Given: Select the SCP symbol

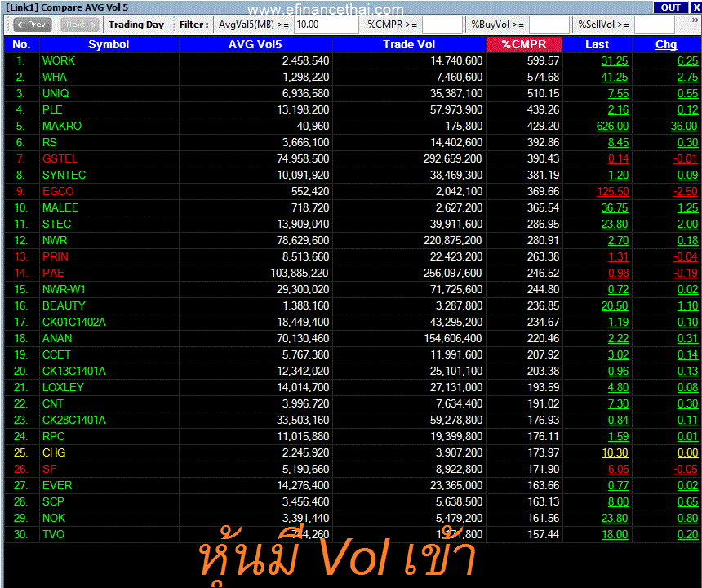Looking at the screenshot, I should pos(53,502).
